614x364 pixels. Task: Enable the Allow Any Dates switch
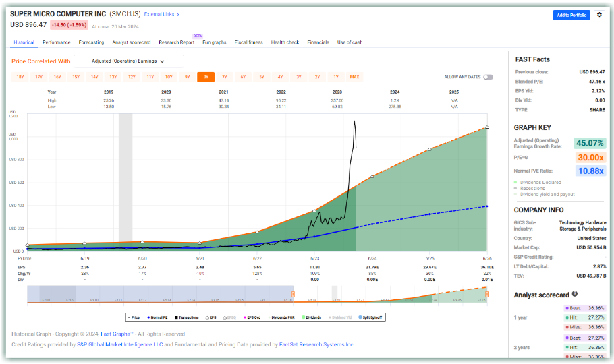click(488, 77)
